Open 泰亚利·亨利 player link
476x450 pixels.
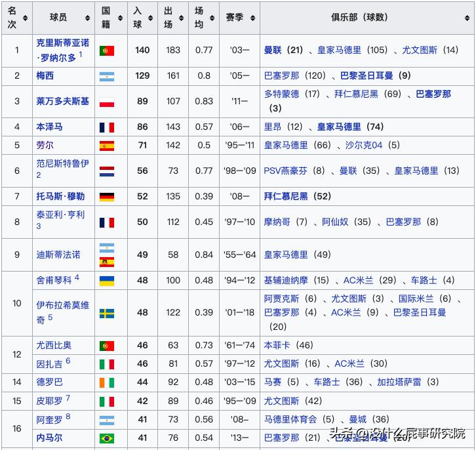(61, 215)
